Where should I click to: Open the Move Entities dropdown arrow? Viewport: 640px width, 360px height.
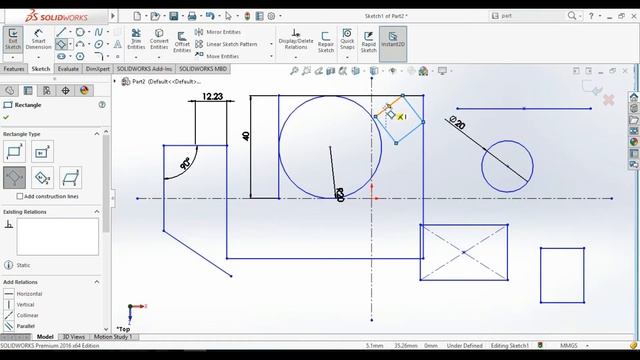point(271,56)
